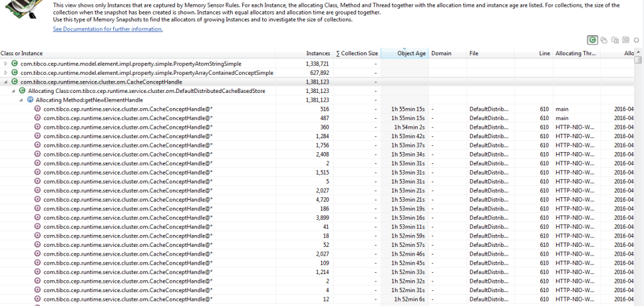Select the com.tibco...CacheConceptHandle class name

101,82
